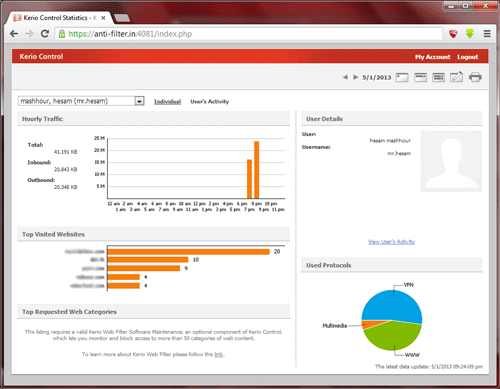
Task: Select the weekly view calendar icon
Action: pos(420,77)
